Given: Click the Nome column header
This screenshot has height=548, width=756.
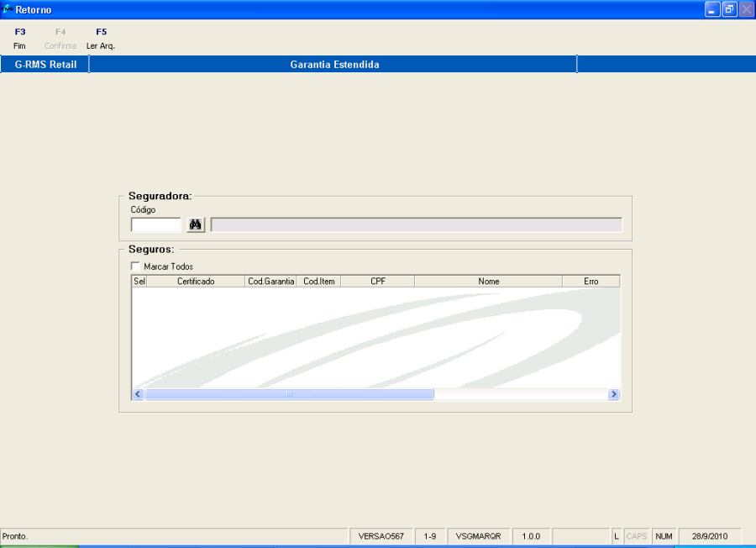Looking at the screenshot, I should coord(488,282).
